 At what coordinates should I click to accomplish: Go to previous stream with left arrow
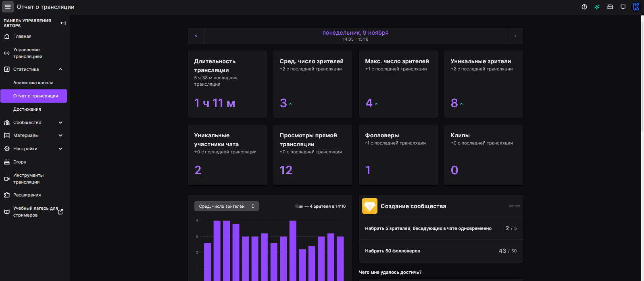(x=196, y=36)
